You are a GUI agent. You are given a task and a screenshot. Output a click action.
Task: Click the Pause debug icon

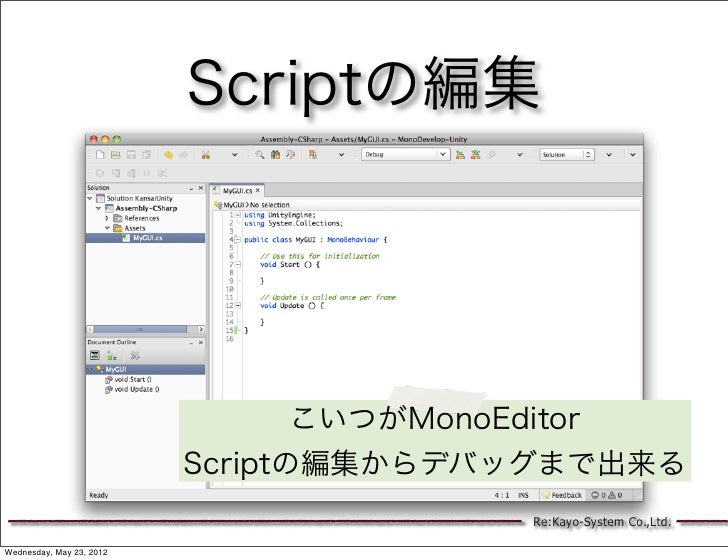click(x=147, y=173)
